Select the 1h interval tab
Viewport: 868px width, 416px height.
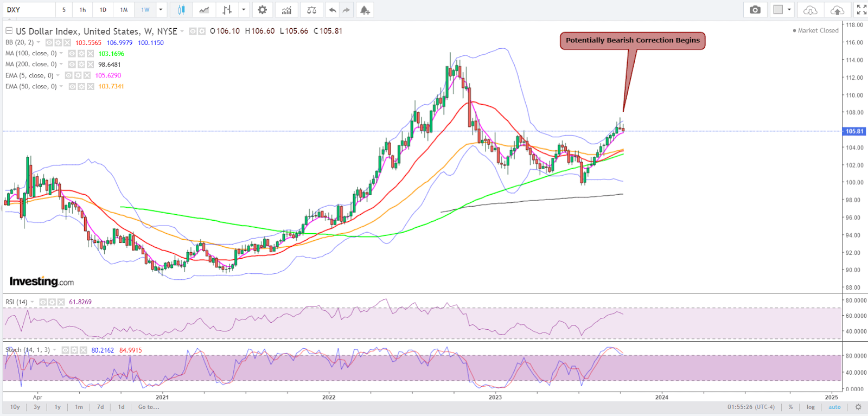(83, 10)
